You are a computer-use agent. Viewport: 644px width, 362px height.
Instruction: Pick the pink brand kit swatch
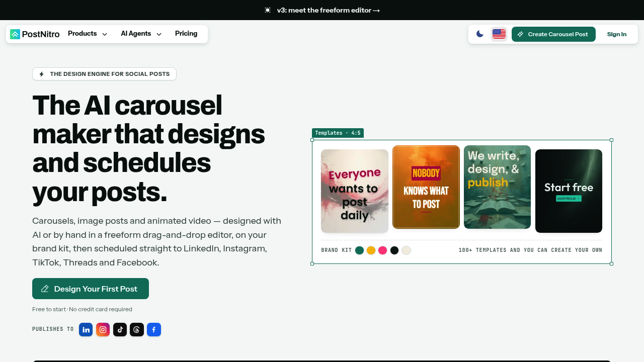click(x=383, y=250)
